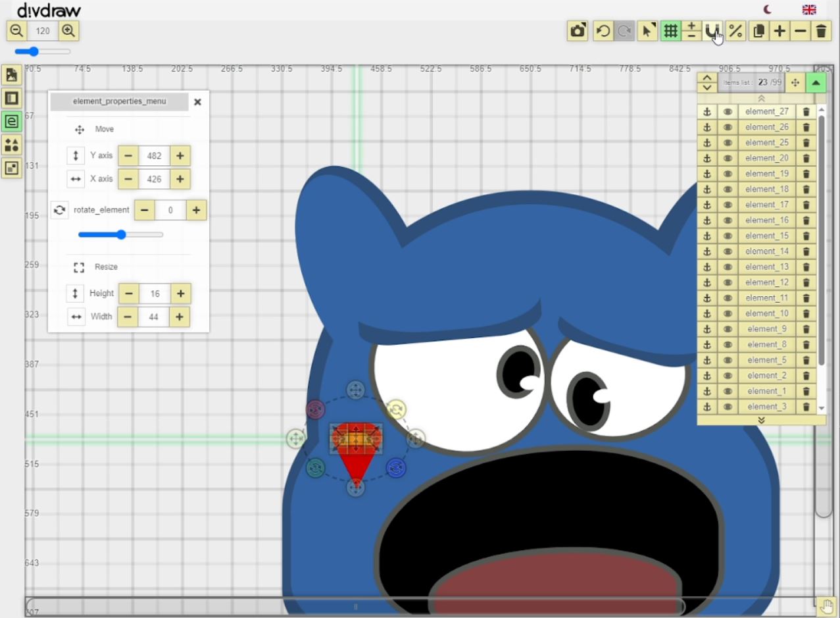
Task: Click the toolbar minus button
Action: coord(800,31)
